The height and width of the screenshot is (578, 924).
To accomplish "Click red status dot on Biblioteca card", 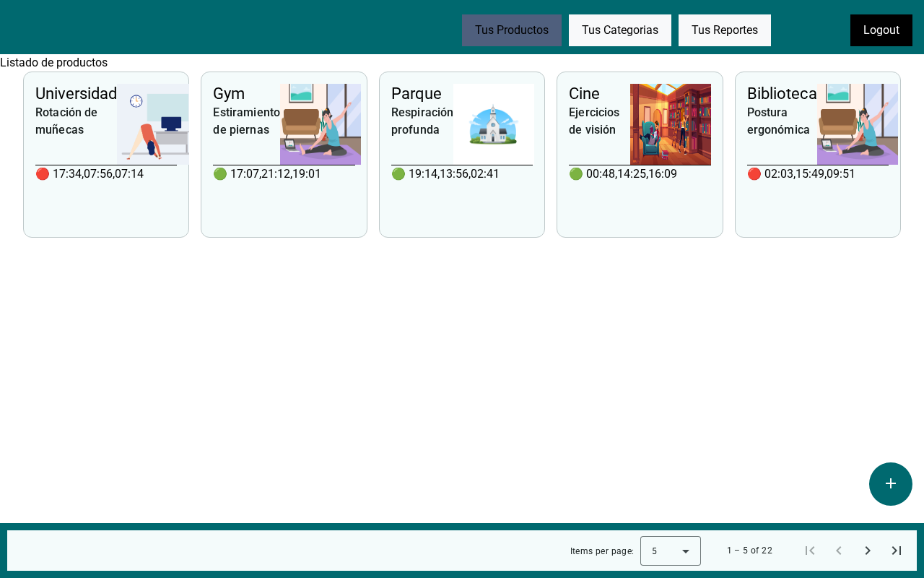I will 754,174.
